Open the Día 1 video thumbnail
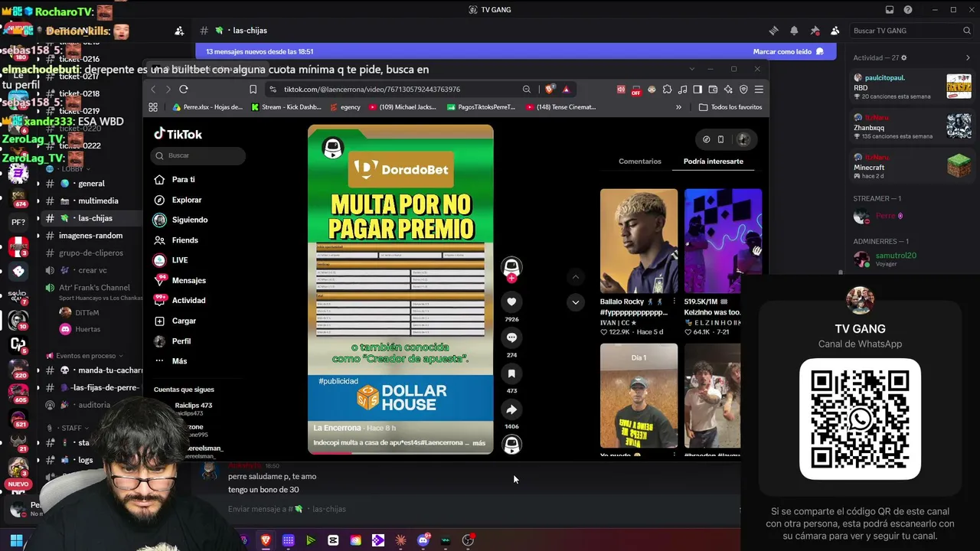The image size is (980, 551). pyautogui.click(x=639, y=396)
